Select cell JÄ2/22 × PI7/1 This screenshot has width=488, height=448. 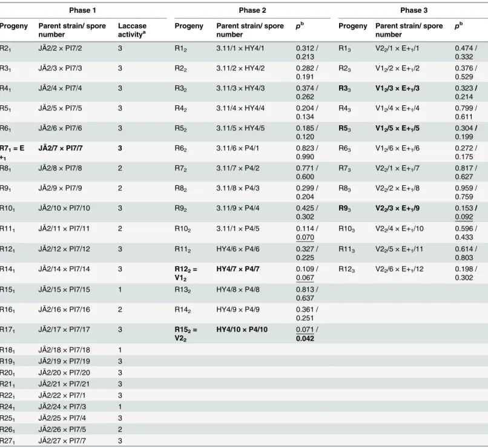pyautogui.click(x=62, y=395)
